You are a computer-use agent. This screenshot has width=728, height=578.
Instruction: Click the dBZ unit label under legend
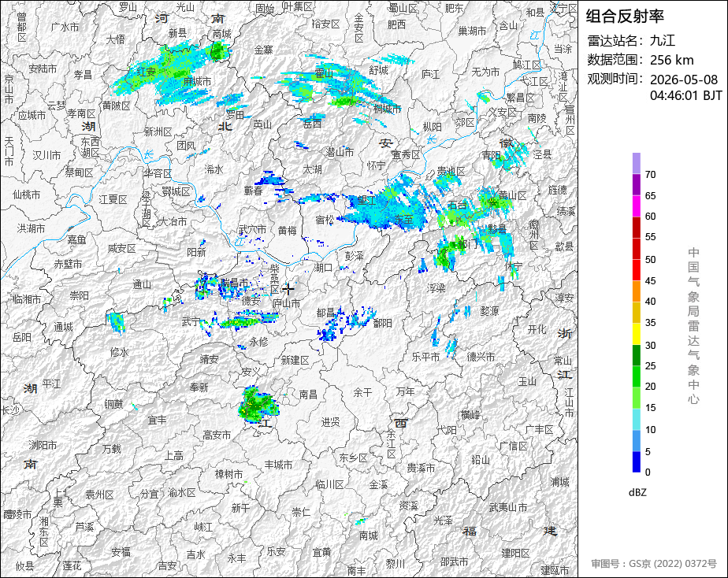pyautogui.click(x=637, y=492)
